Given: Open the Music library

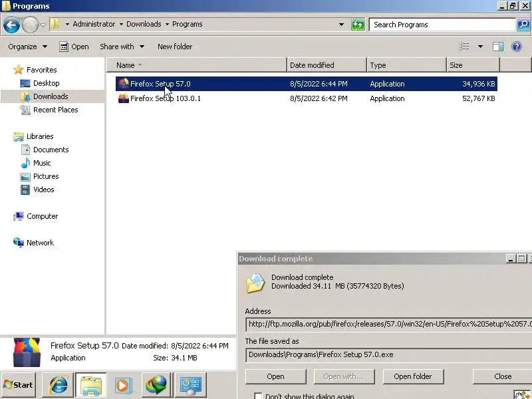Looking at the screenshot, I should (x=35, y=163).
